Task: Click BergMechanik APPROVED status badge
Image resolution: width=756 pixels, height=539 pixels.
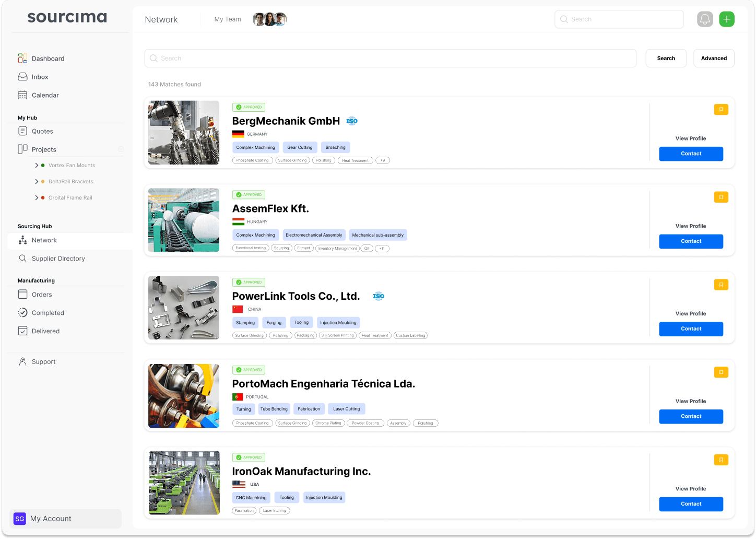Action: pyautogui.click(x=249, y=107)
